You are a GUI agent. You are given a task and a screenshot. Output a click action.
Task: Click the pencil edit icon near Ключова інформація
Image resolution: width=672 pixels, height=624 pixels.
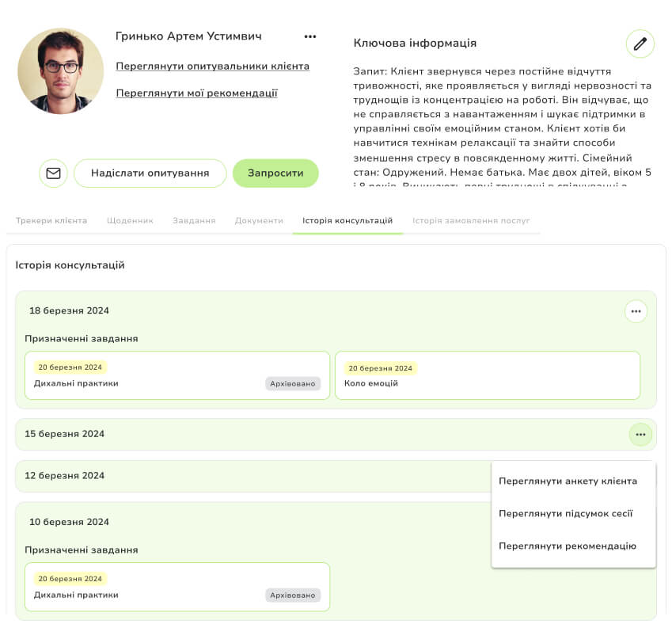(x=640, y=44)
